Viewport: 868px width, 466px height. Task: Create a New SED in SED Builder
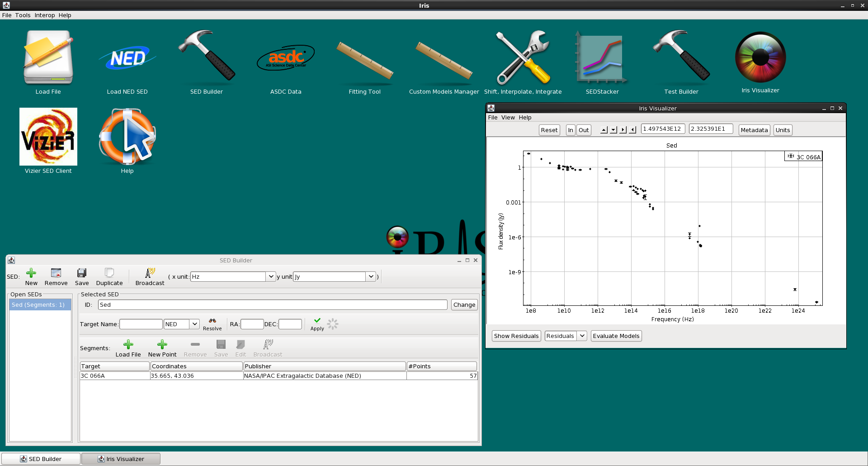(x=31, y=277)
